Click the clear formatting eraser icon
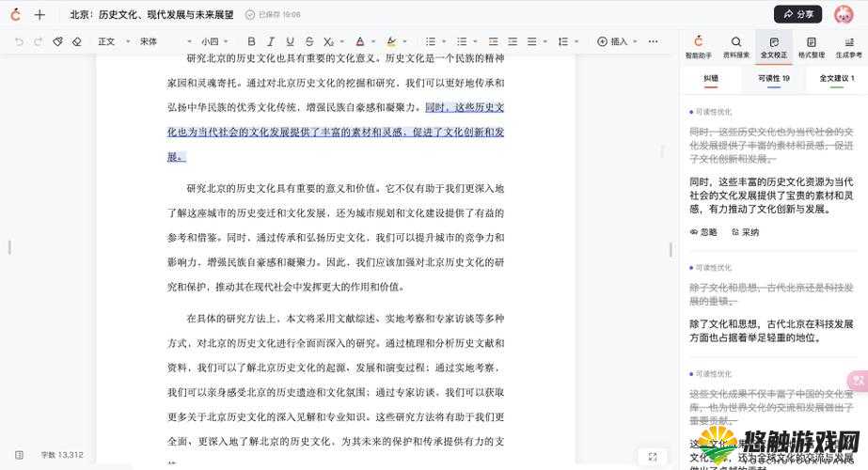This screenshot has width=868, height=470. [77, 41]
